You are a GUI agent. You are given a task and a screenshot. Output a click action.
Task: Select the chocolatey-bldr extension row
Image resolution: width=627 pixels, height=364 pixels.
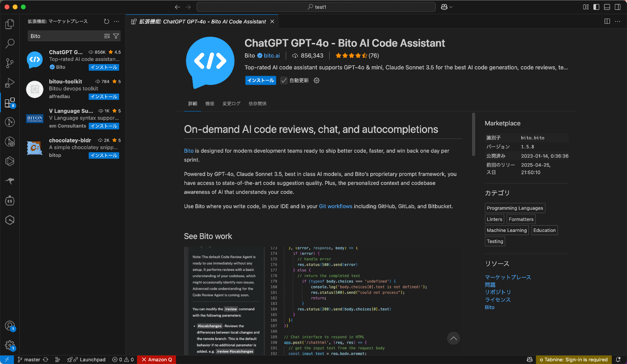pyautogui.click(x=73, y=148)
